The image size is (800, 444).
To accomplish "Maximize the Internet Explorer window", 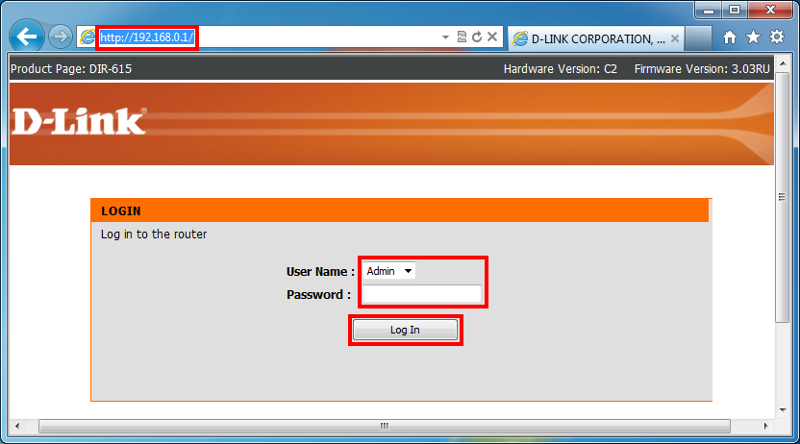I will tap(734, 10).
